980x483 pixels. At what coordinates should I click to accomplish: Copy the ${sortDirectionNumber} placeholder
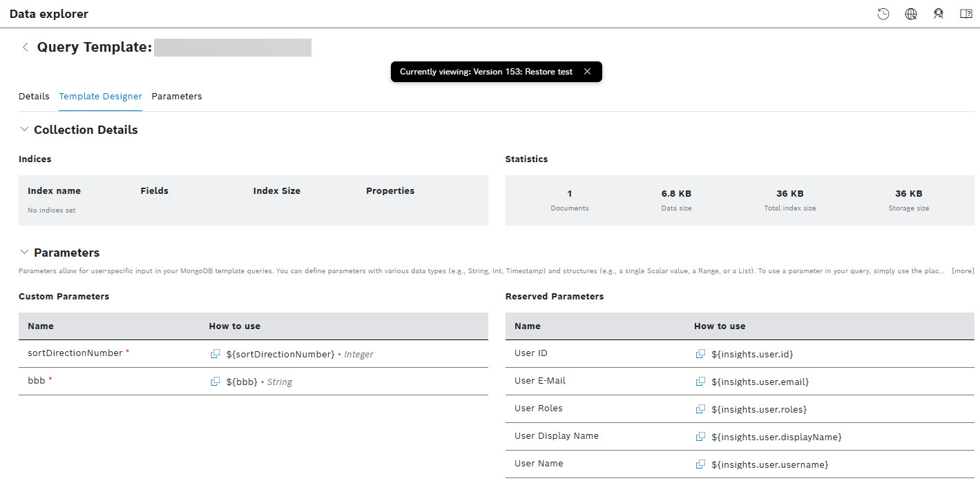(x=215, y=354)
